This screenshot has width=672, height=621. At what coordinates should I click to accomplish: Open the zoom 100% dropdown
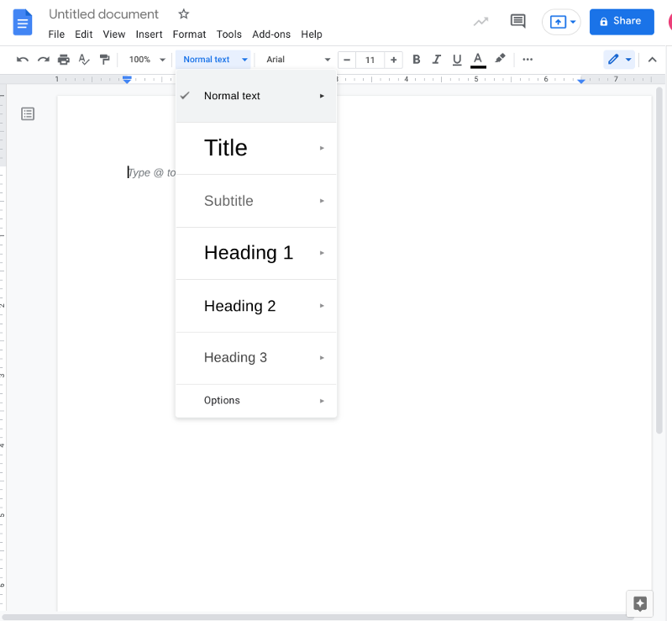tap(147, 60)
